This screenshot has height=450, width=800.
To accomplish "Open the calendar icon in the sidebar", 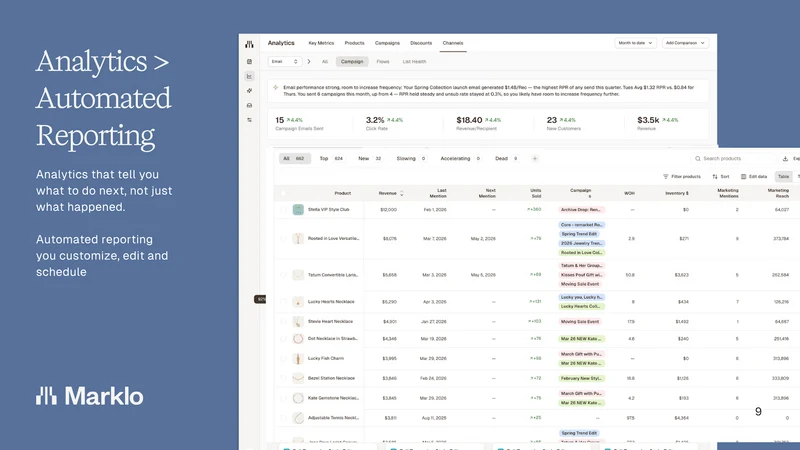I will (x=249, y=62).
